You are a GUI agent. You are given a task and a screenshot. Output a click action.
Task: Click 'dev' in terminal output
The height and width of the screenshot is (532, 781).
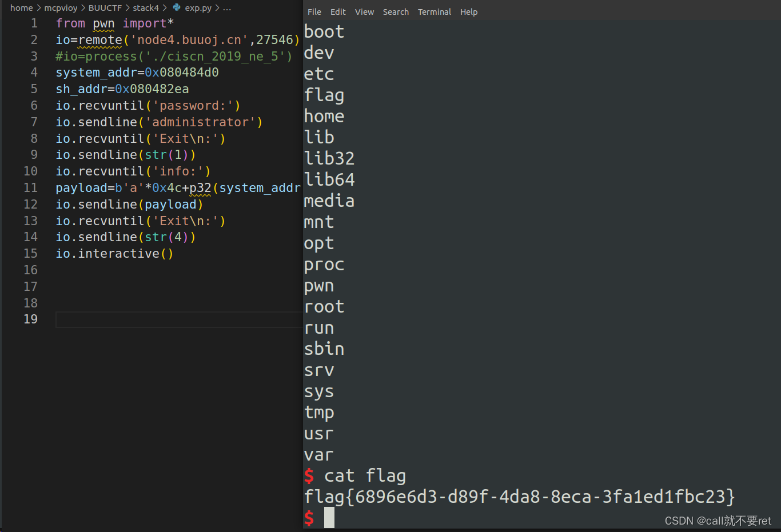319,53
